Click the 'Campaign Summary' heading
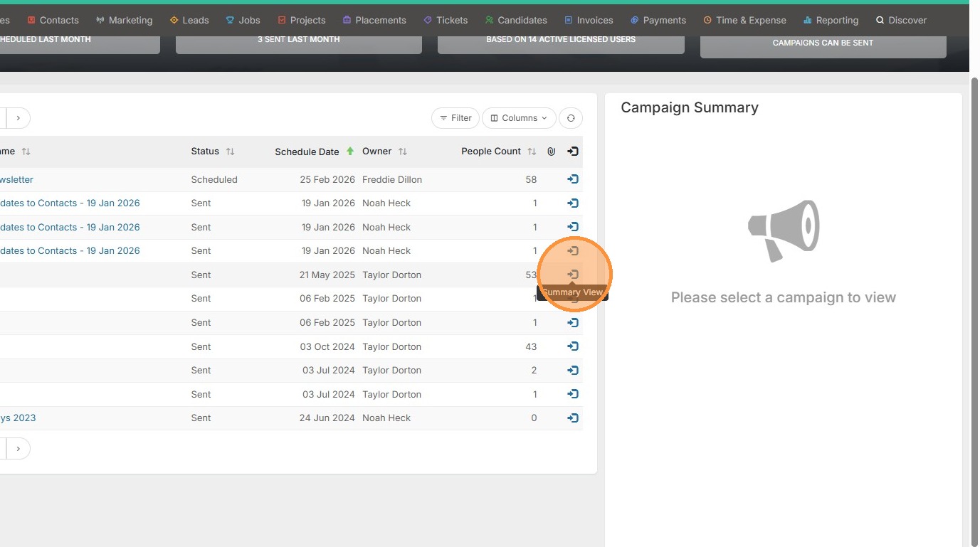Viewport: 980px width, 547px height. click(690, 107)
